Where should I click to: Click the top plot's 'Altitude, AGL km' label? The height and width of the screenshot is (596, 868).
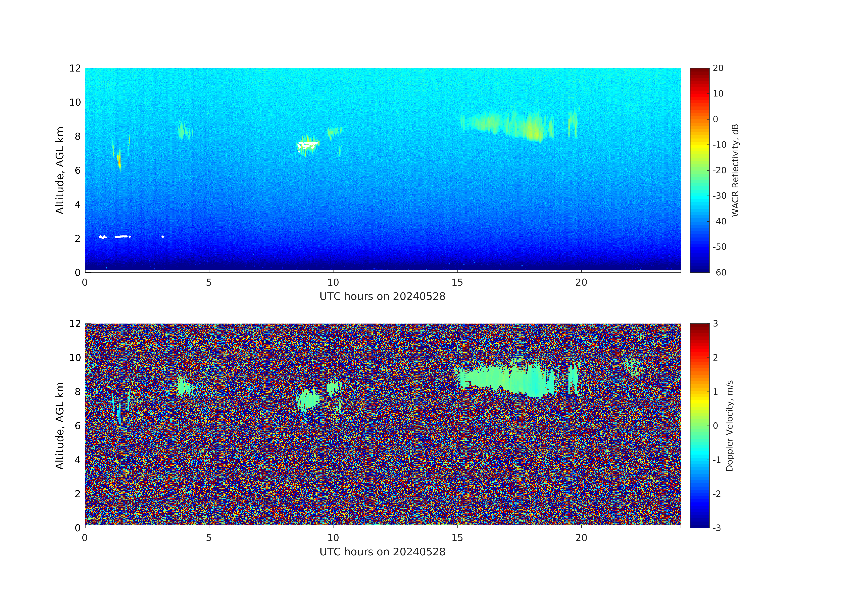click(x=60, y=170)
